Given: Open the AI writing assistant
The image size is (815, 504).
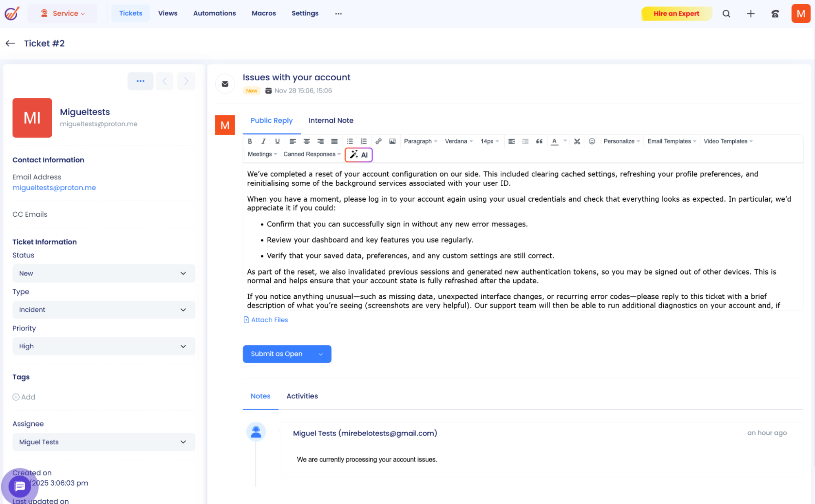Looking at the screenshot, I should coord(358,155).
